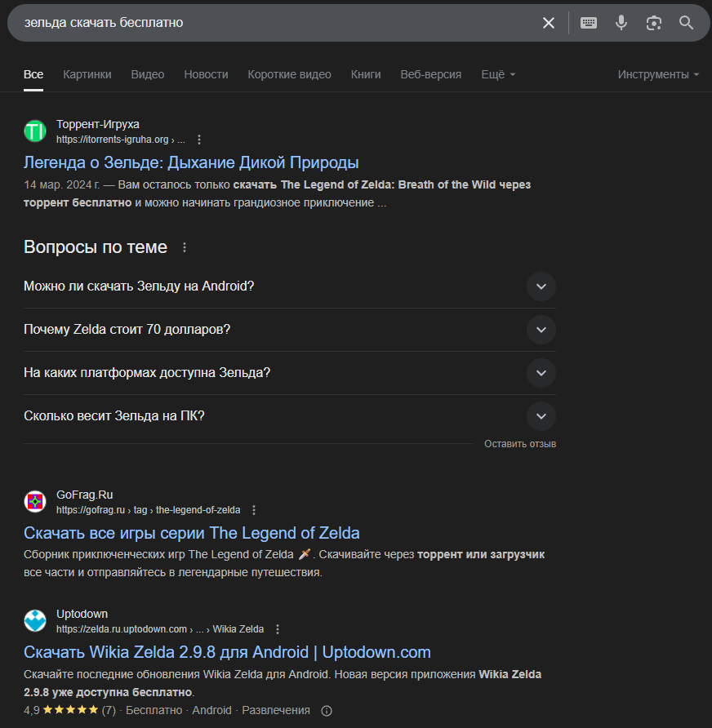The width and height of the screenshot is (712, 728).
Task: Expand 'Сколько весит Зельда на ПК?' question
Action: coord(289,416)
